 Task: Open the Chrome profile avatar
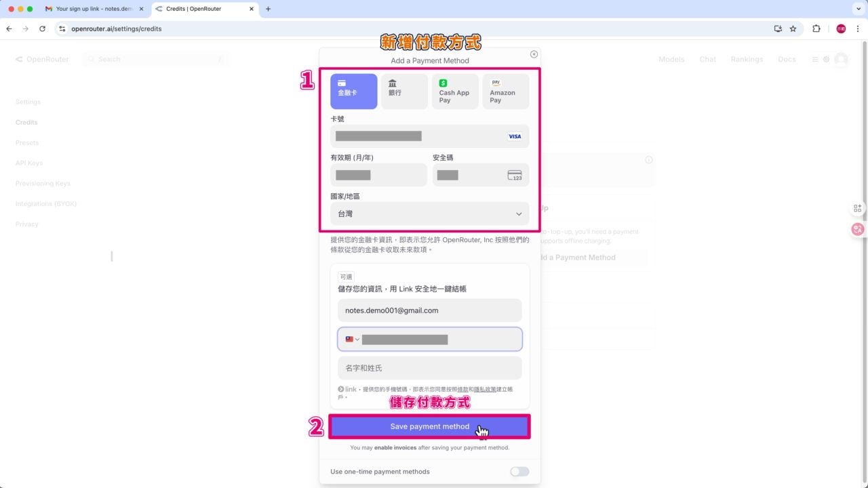(x=841, y=29)
